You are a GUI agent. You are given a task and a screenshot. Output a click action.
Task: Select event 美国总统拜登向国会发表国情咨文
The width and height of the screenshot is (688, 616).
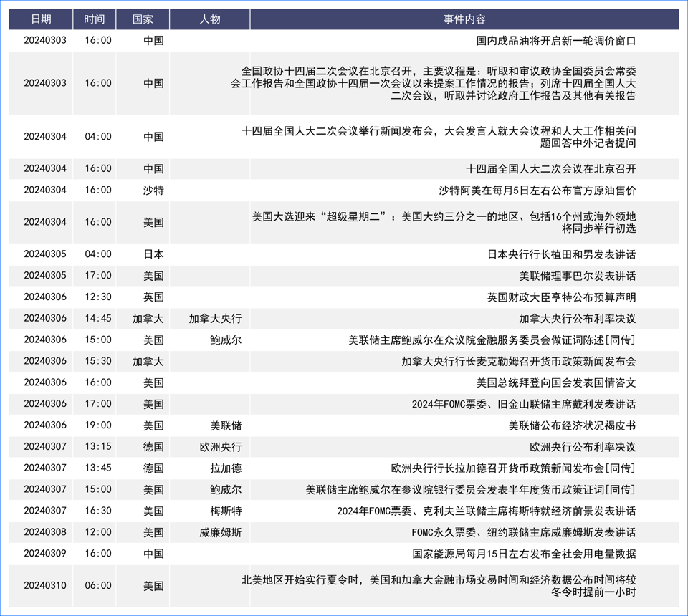556,382
